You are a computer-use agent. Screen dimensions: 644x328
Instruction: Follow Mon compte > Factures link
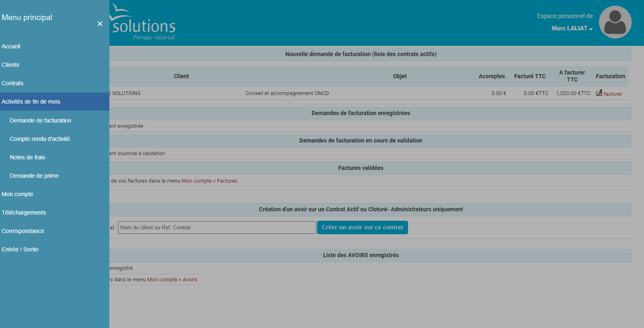(x=209, y=181)
